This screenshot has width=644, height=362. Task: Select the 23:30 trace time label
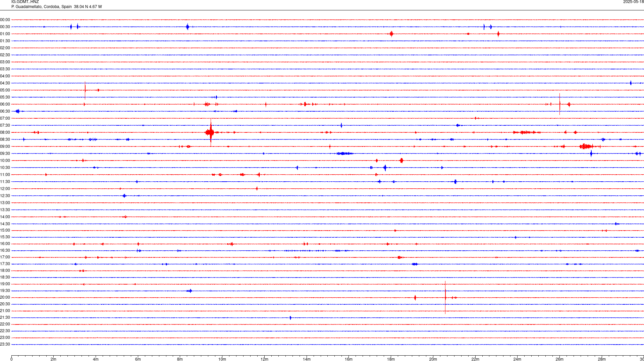coord(5,345)
